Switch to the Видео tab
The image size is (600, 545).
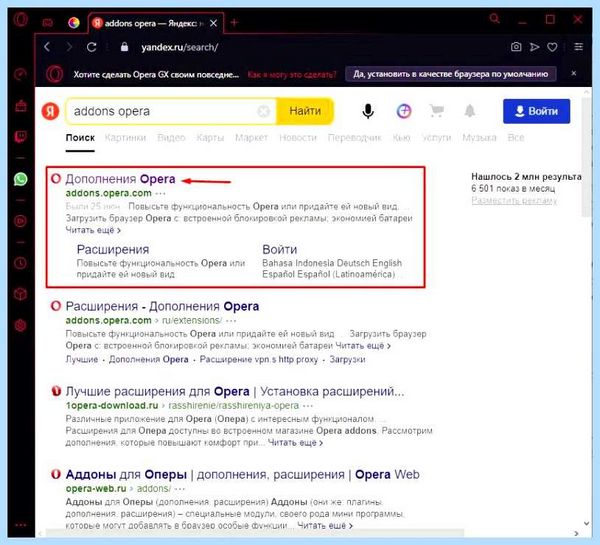(x=171, y=138)
